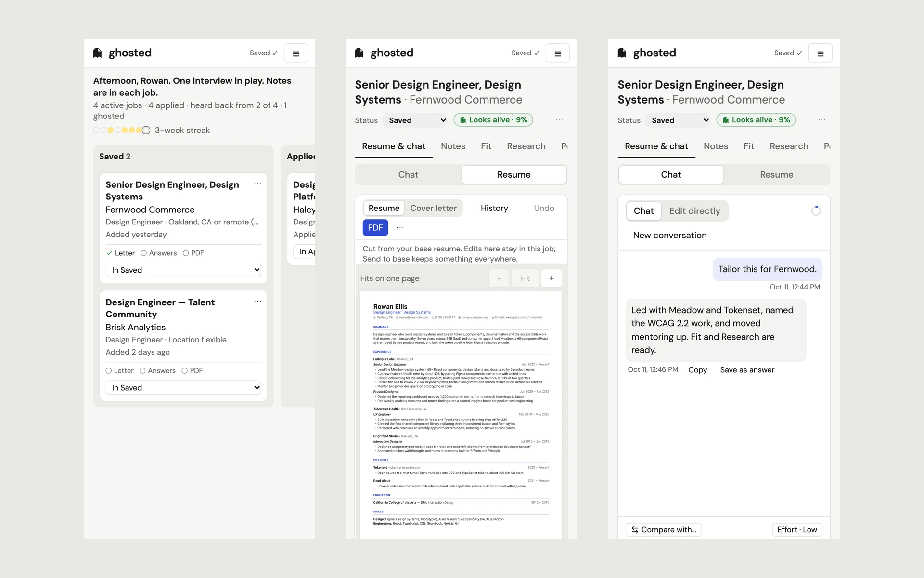
Task: Open hamburger menu in middle resume panel
Action: 558,53
